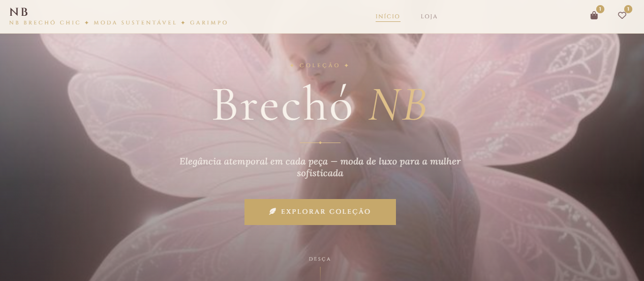Screen dimensions: 644x281
Task: Click the sparkle right of Coleção label
Action: [347, 66]
